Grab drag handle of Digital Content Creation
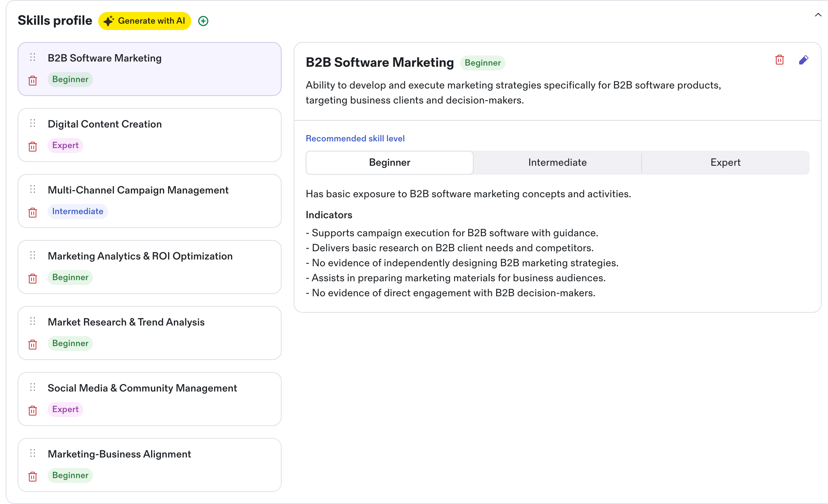 [x=33, y=123]
